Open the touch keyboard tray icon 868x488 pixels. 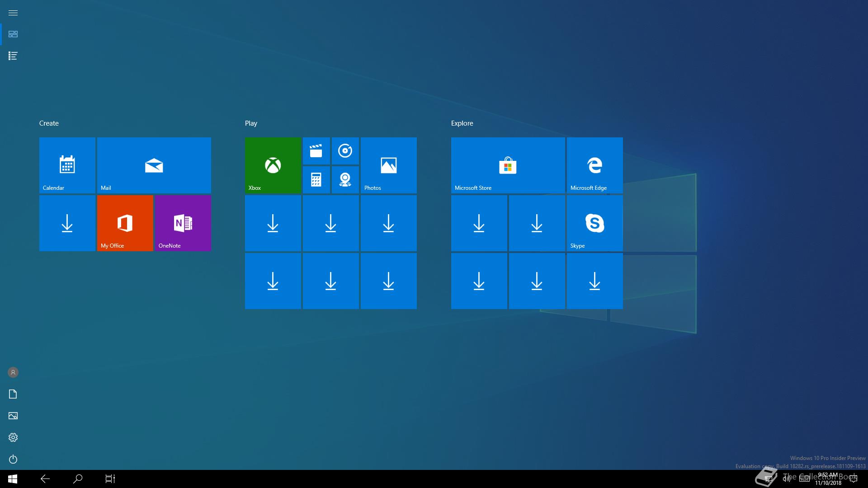pos(805,479)
